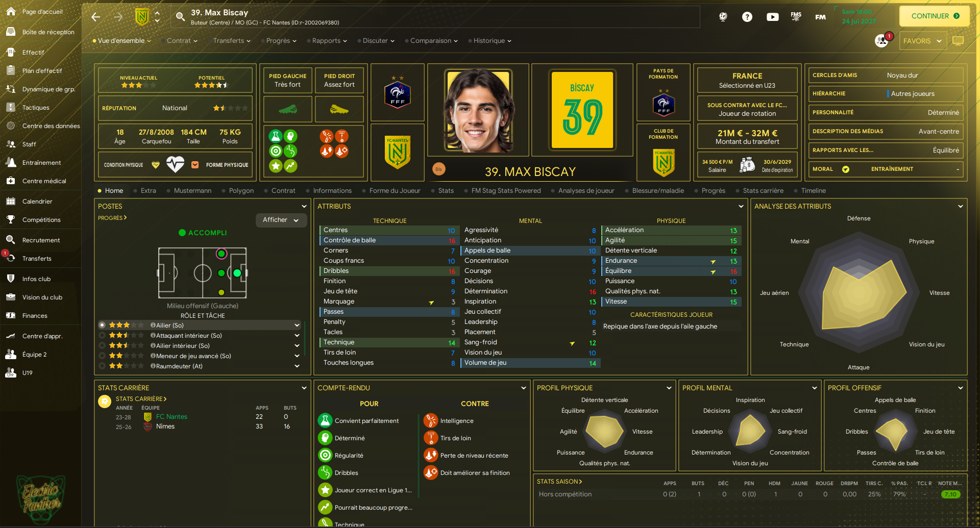Screen dimensions: 980x528
Task: Select the Raumdeuter (At) role radio
Action: point(102,366)
